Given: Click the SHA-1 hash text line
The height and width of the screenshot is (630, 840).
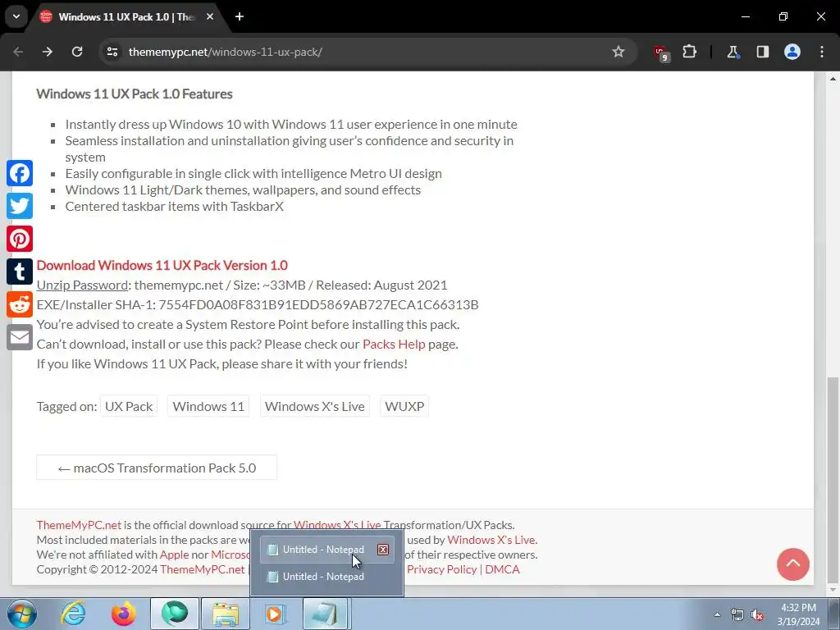Looking at the screenshot, I should click(x=257, y=305).
